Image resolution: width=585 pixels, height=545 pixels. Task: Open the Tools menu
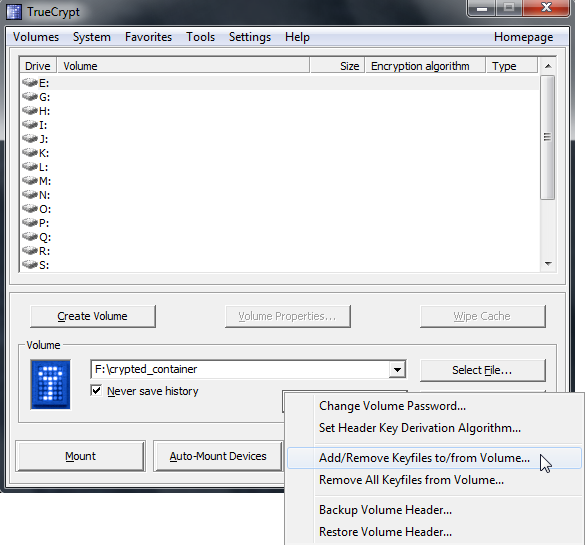201,37
